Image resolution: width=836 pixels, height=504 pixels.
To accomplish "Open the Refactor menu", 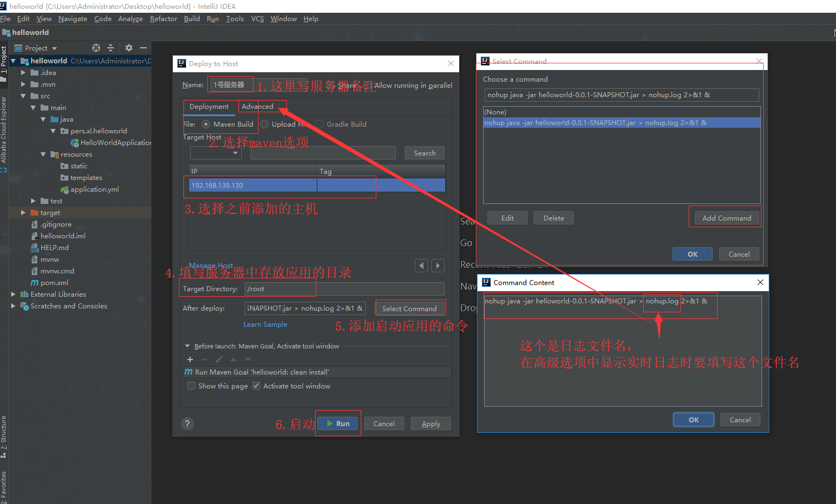I will [163, 19].
